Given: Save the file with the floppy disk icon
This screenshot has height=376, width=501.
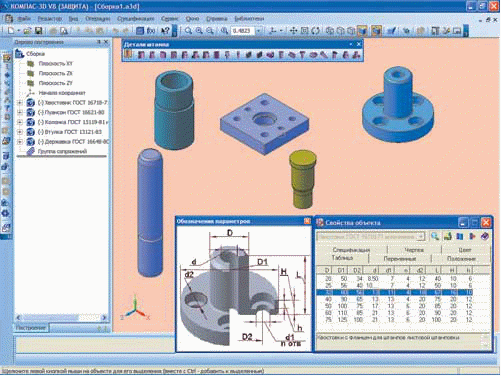Looking at the screenshot, I should tap(39, 31).
